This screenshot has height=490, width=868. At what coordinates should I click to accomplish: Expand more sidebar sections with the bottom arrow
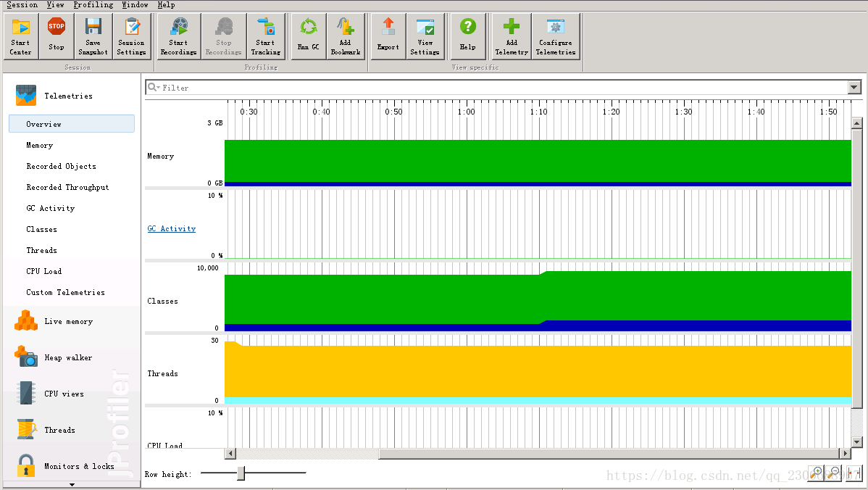(x=72, y=484)
